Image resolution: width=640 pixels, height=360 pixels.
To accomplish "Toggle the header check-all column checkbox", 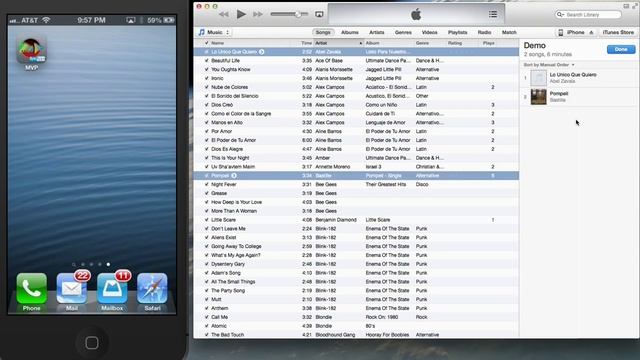I will click(x=207, y=43).
